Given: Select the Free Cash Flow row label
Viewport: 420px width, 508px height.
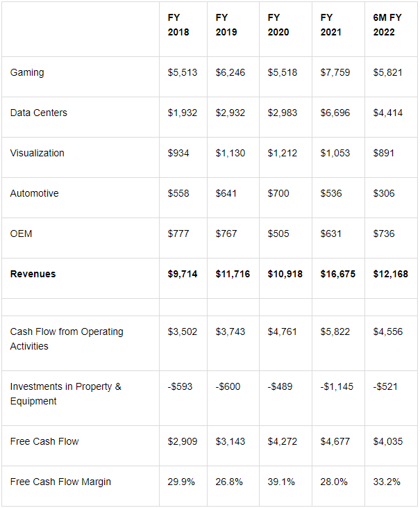Looking at the screenshot, I should [44, 441].
